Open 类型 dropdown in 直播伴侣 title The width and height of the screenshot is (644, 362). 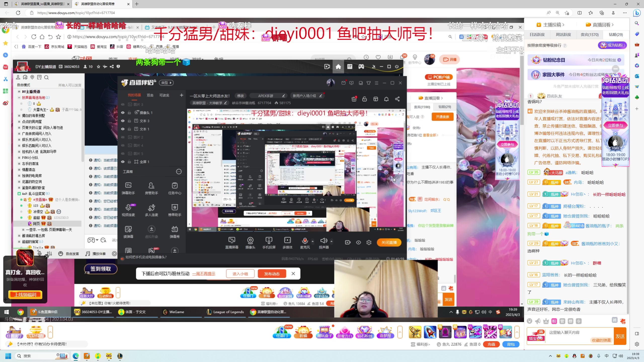click(167, 83)
